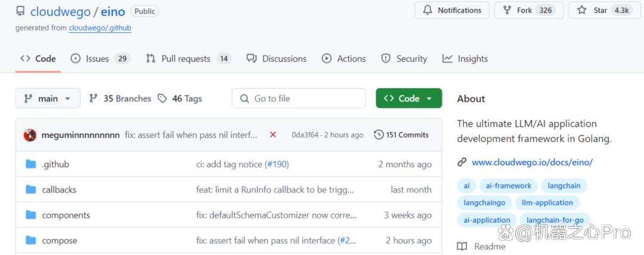Open the green Code dropdown

point(408,99)
